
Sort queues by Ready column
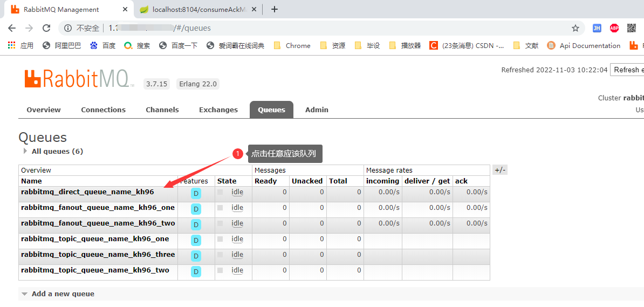tap(266, 181)
